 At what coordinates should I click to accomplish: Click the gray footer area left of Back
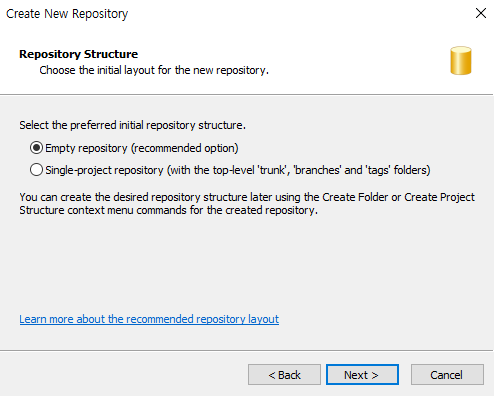[x=123, y=375]
